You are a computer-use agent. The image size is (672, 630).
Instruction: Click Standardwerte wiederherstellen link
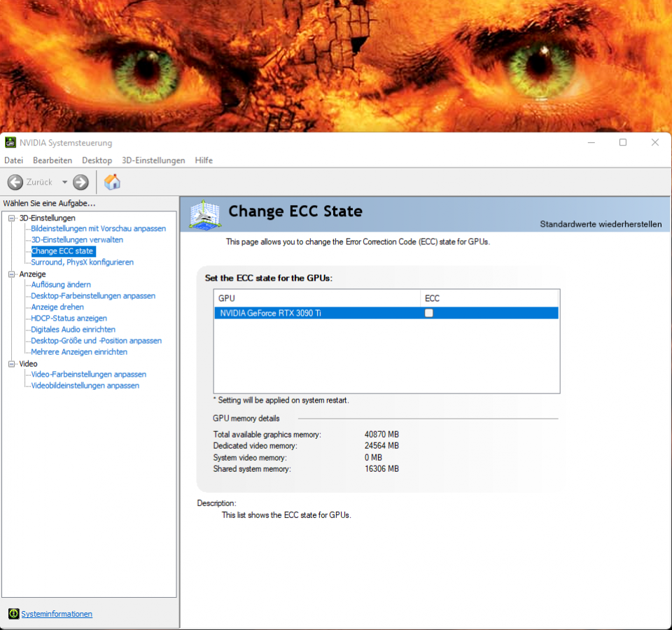tap(601, 224)
